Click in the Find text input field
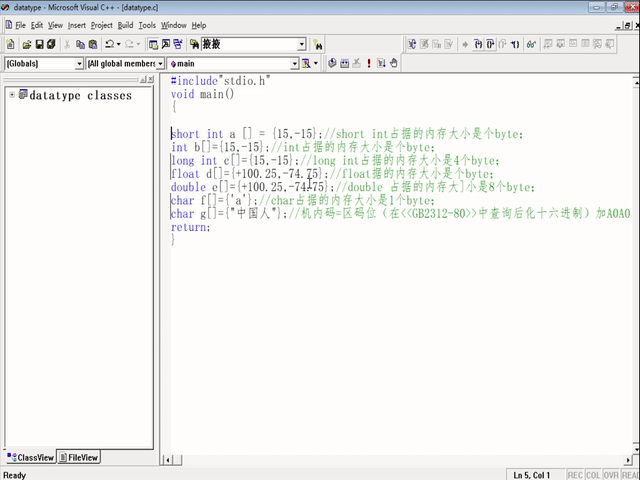Image resolution: width=640 pixels, height=480 pixels. pos(249,44)
